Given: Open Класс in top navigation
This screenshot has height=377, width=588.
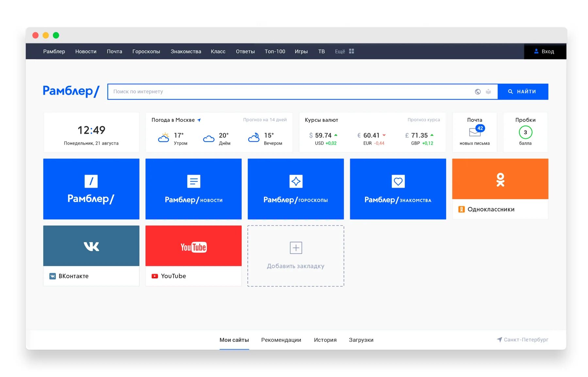Looking at the screenshot, I should [218, 51].
